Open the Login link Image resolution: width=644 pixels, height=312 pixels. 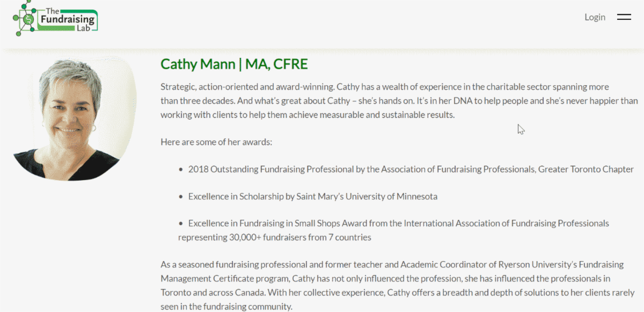click(595, 17)
